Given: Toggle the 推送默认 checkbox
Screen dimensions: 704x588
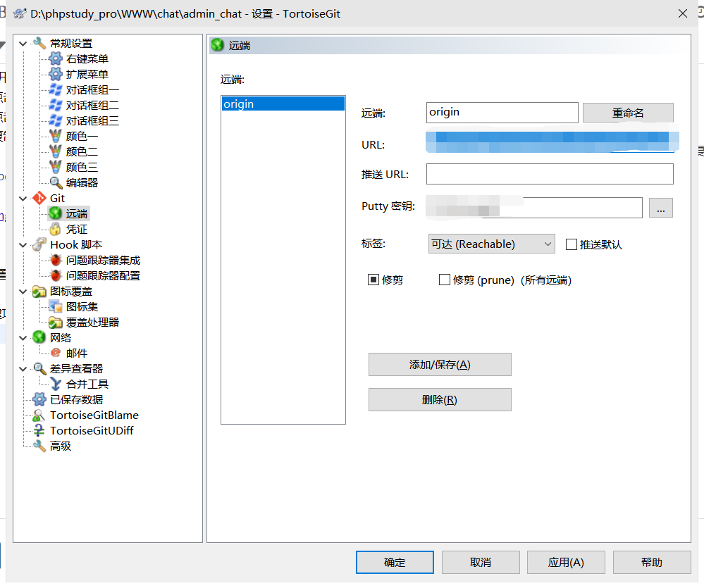Looking at the screenshot, I should coord(571,244).
